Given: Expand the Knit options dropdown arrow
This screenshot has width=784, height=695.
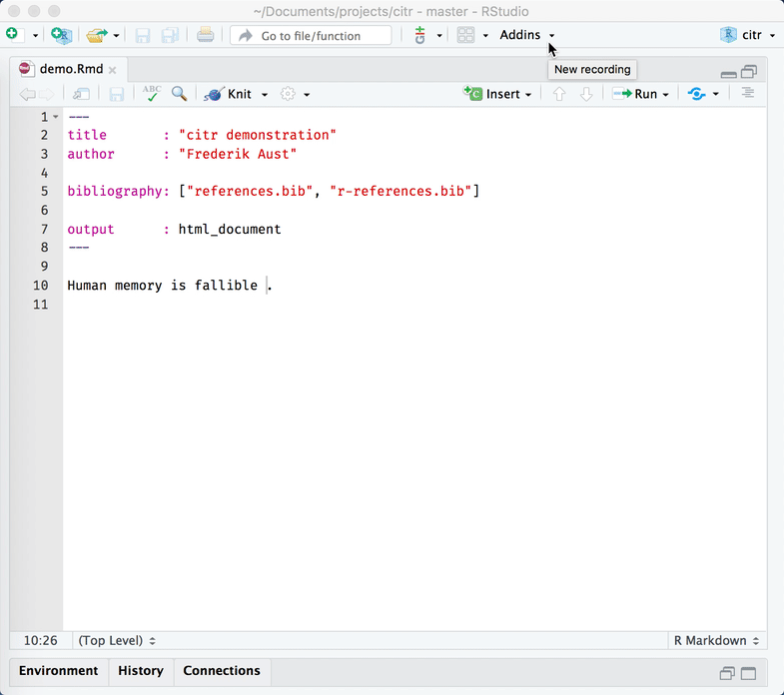Looking at the screenshot, I should [x=265, y=95].
